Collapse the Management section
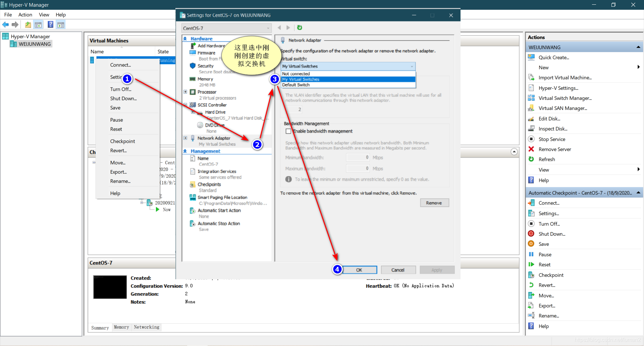 tap(185, 151)
